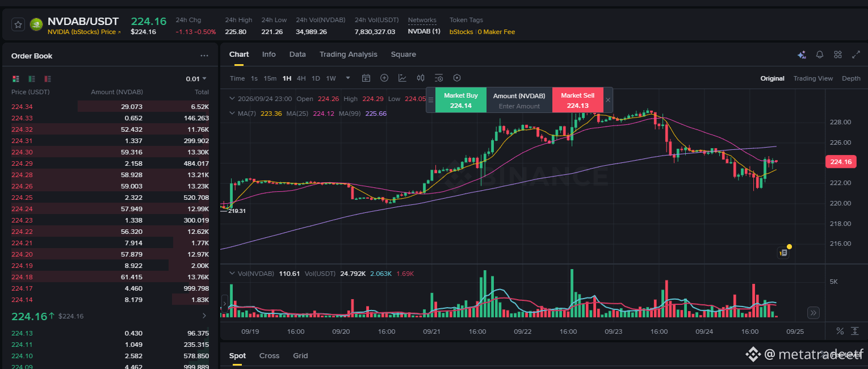The image size is (868, 369).
Task: Expand more time intervals dropdown arrow
Action: coord(348,78)
